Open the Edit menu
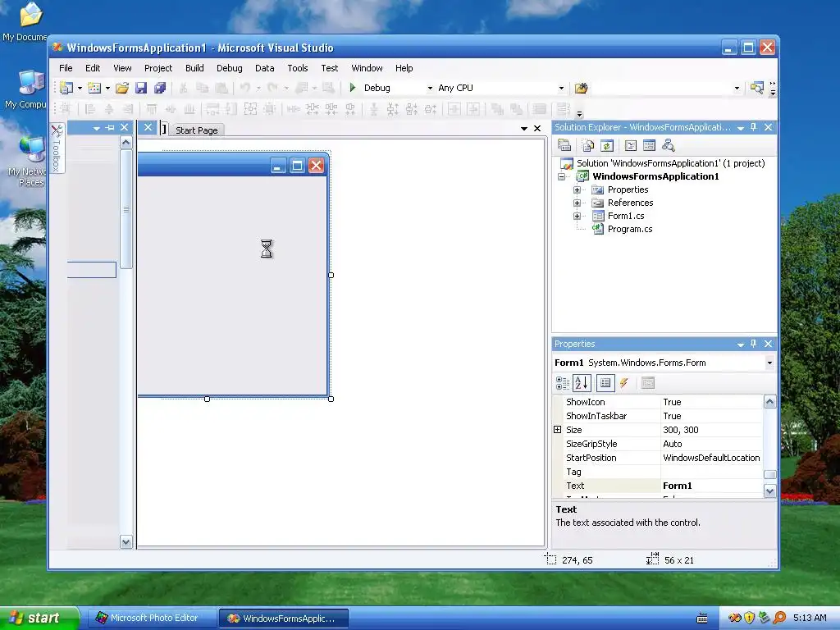This screenshot has width=840, height=630. pos(93,68)
